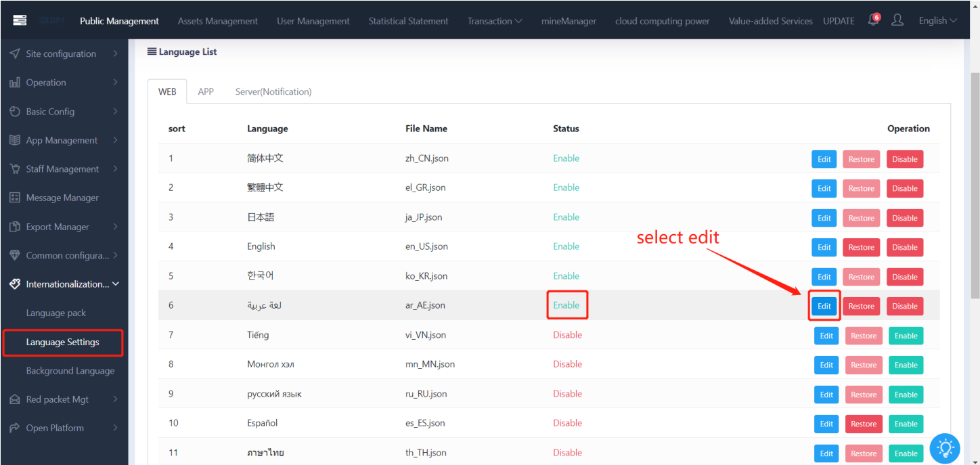
Task: Disable the ko_KR.json language
Action: 905,277
